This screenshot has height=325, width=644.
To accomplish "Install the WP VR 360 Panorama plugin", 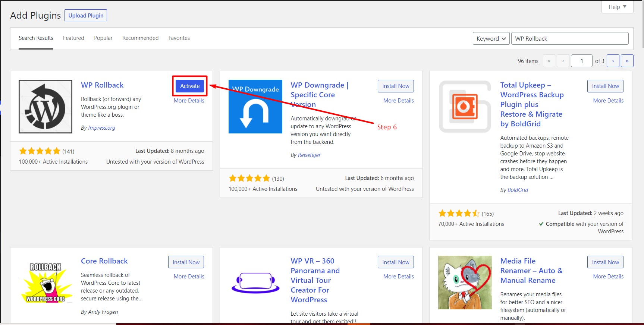I will [x=396, y=262].
